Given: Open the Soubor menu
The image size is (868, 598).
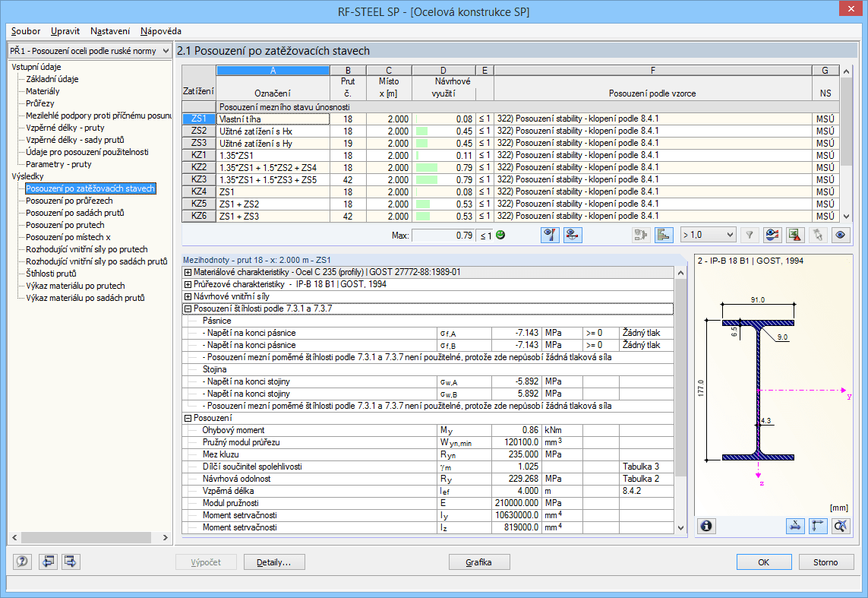Looking at the screenshot, I should (x=26, y=31).
